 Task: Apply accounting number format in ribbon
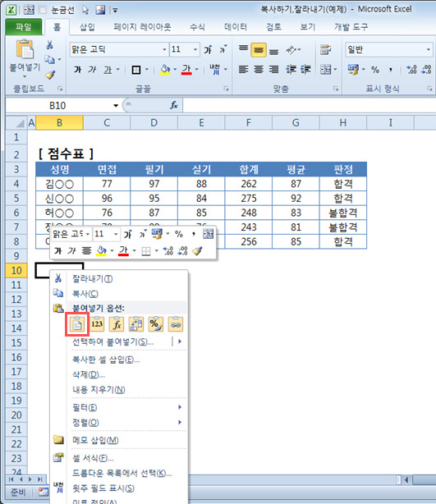pyautogui.click(x=353, y=70)
